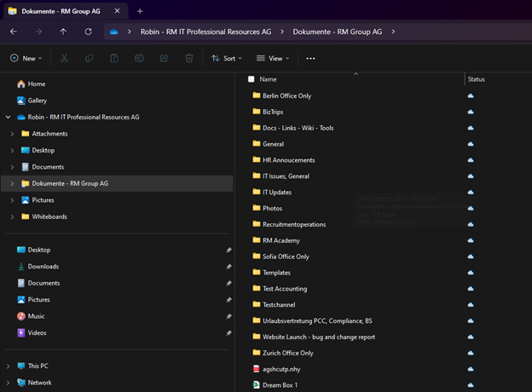
Task: Expand the This PC tree node
Action: (8, 366)
